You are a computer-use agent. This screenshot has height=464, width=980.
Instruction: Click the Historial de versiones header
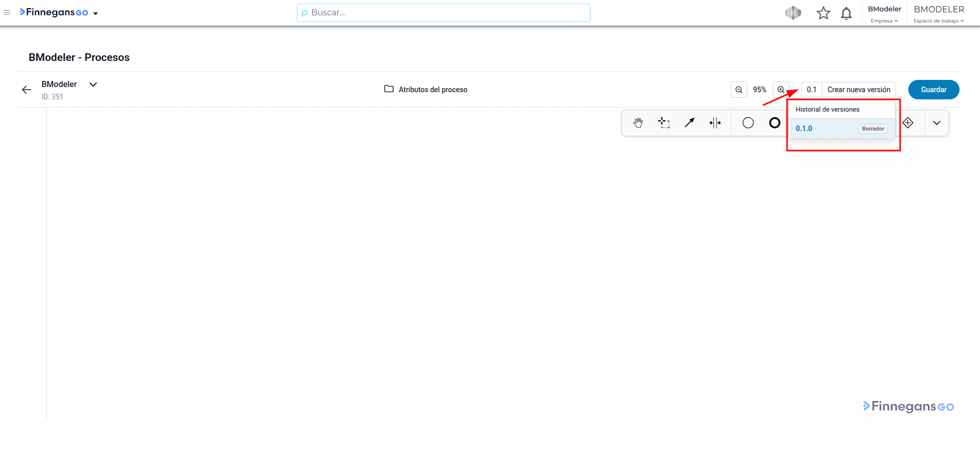click(827, 110)
